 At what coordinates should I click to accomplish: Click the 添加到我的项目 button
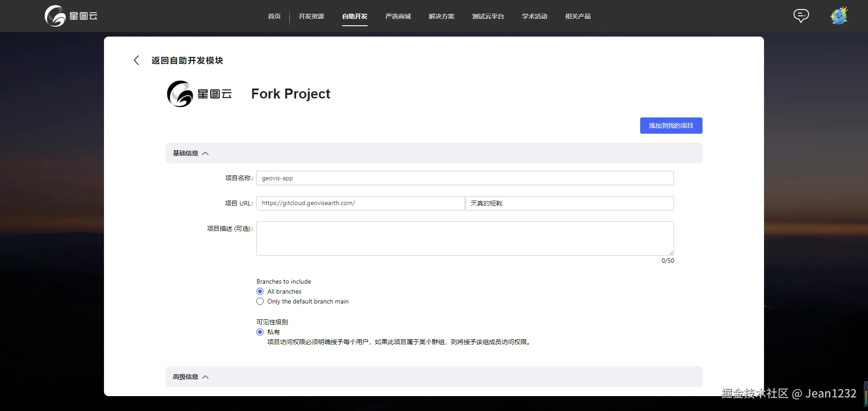point(671,126)
